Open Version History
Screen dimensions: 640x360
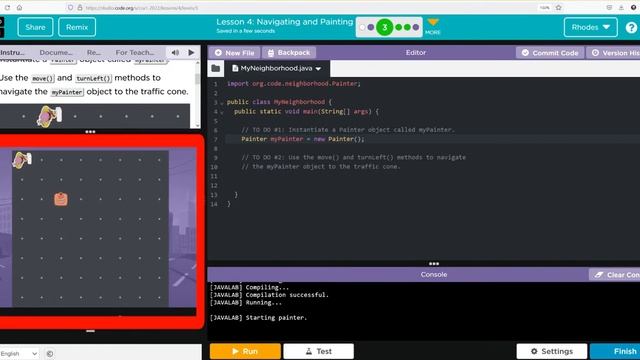pos(614,53)
